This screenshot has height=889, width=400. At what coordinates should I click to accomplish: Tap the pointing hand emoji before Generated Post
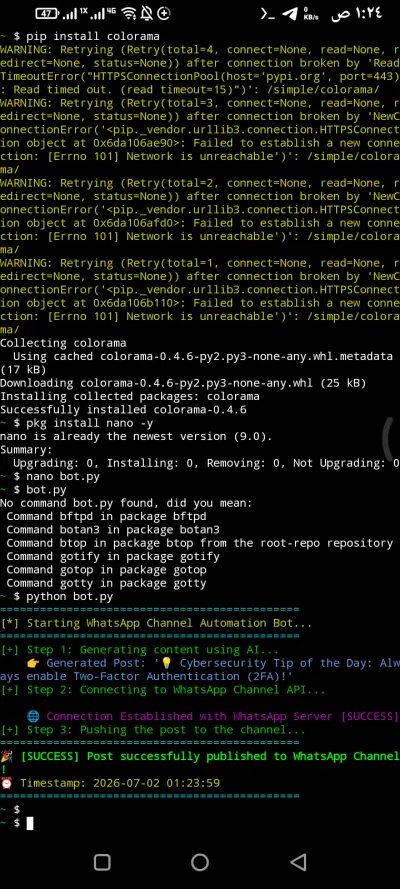(x=33, y=663)
